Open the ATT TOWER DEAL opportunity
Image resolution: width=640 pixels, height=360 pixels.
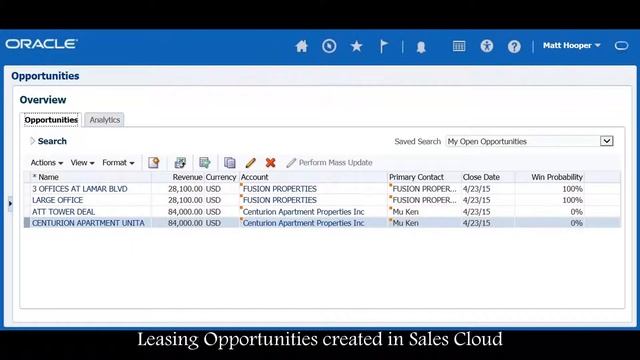[63, 211]
